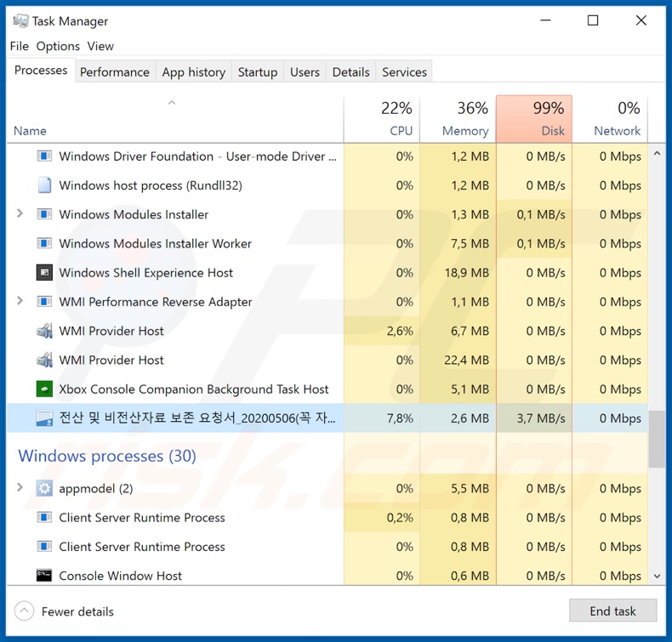Expand the WMI Performance Reverse Adapter entry
Screen dimensions: 672x642
point(20,302)
